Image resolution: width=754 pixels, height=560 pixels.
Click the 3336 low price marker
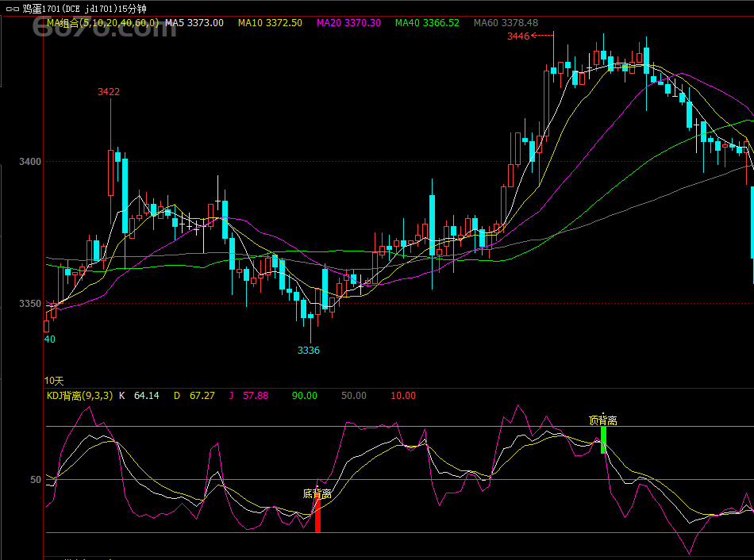308,350
